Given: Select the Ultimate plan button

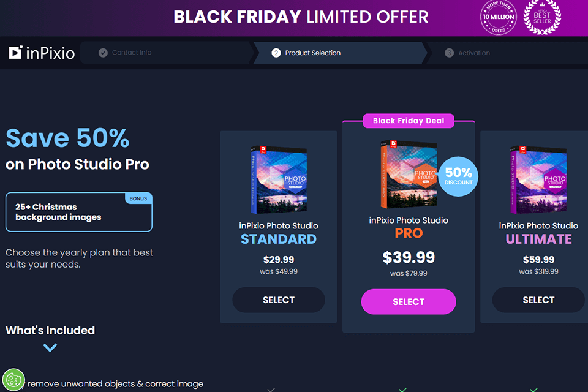Looking at the screenshot, I should point(538,300).
